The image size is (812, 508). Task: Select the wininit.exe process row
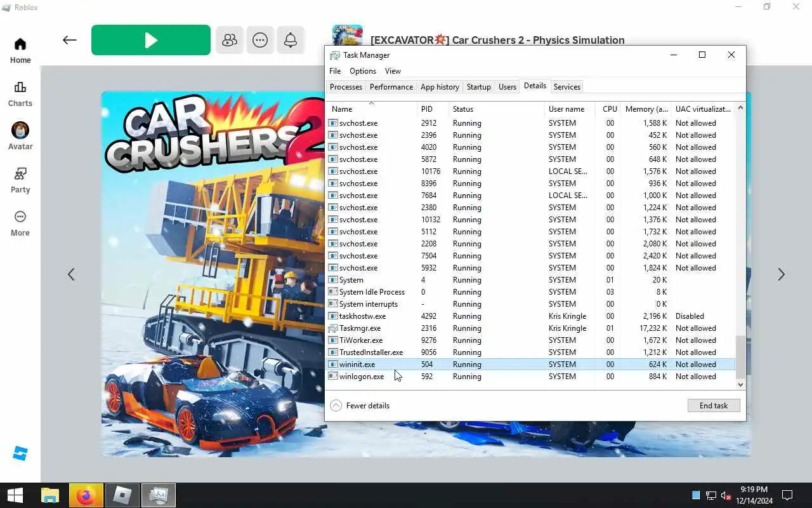(530, 364)
